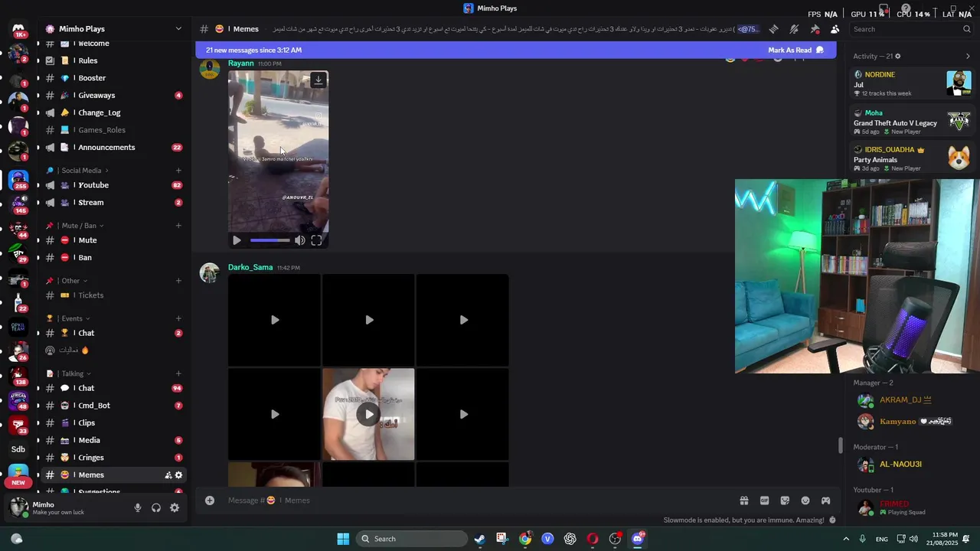Play the white t-shirt video thumbnail
This screenshot has width=980, height=551.
368,414
